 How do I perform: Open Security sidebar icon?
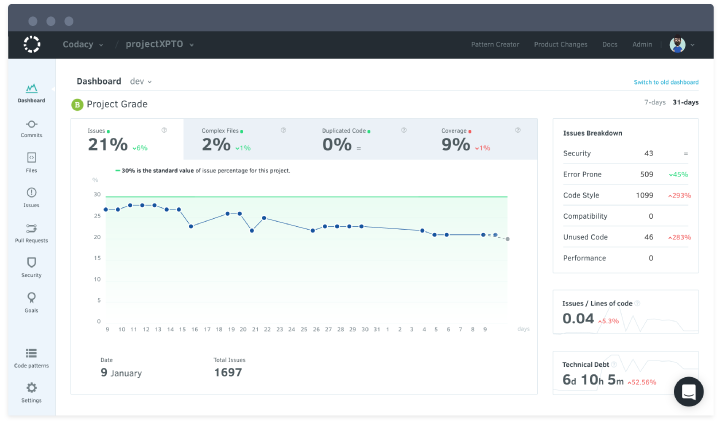point(31,266)
